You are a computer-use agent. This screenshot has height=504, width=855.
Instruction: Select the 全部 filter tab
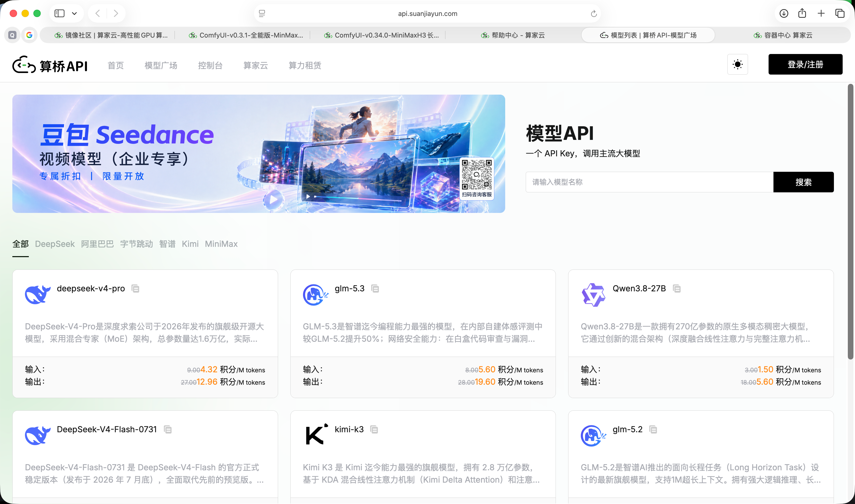(x=20, y=244)
